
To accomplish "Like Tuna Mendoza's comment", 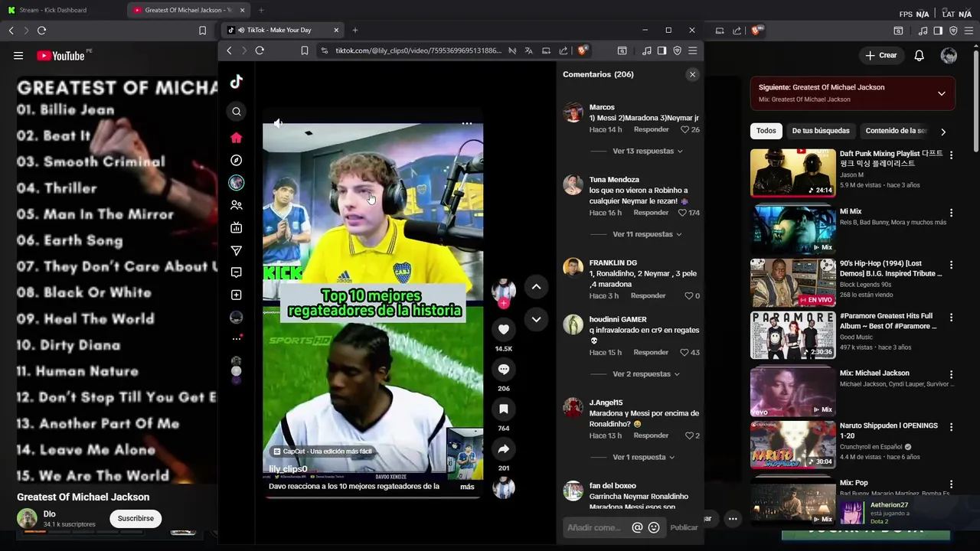I will click(684, 213).
